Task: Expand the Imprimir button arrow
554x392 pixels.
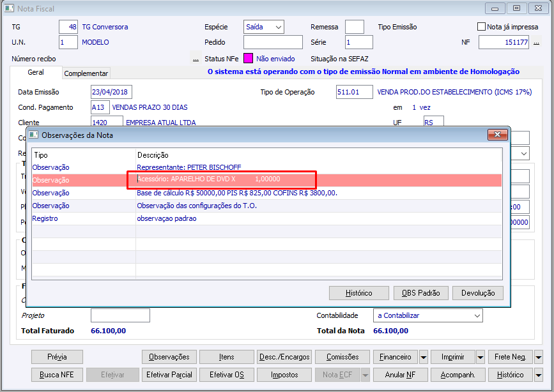Action: tap(480, 357)
